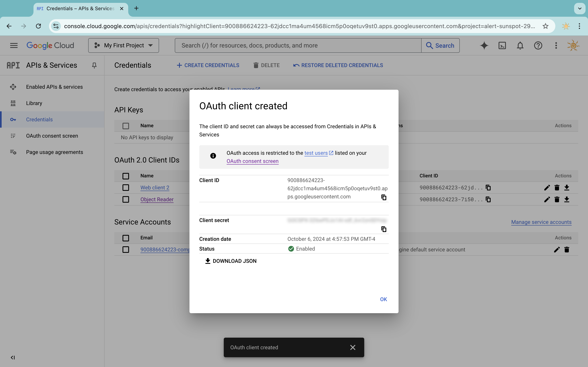Open the Help menu icon

538,45
